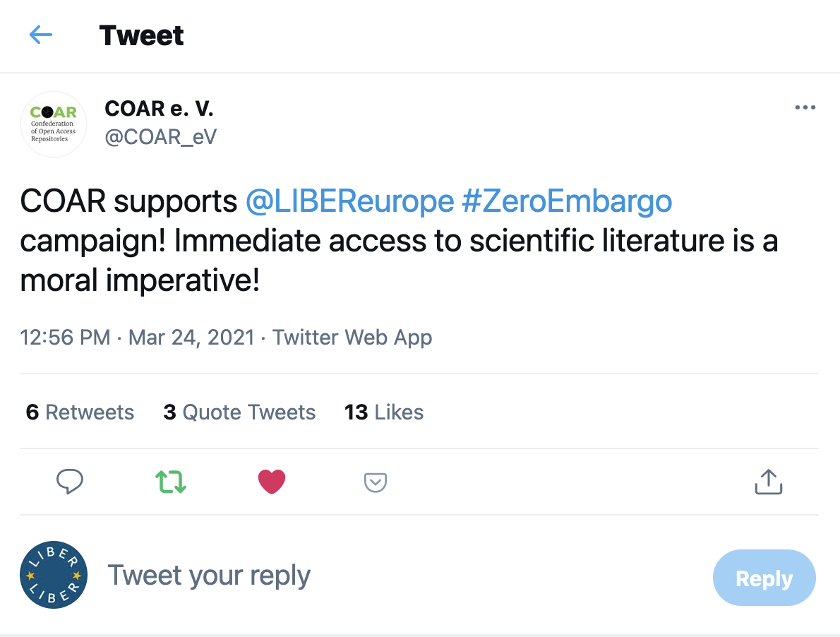The height and width of the screenshot is (637, 840).
Task: Click the @COAR_eV handle
Action: 161,136
